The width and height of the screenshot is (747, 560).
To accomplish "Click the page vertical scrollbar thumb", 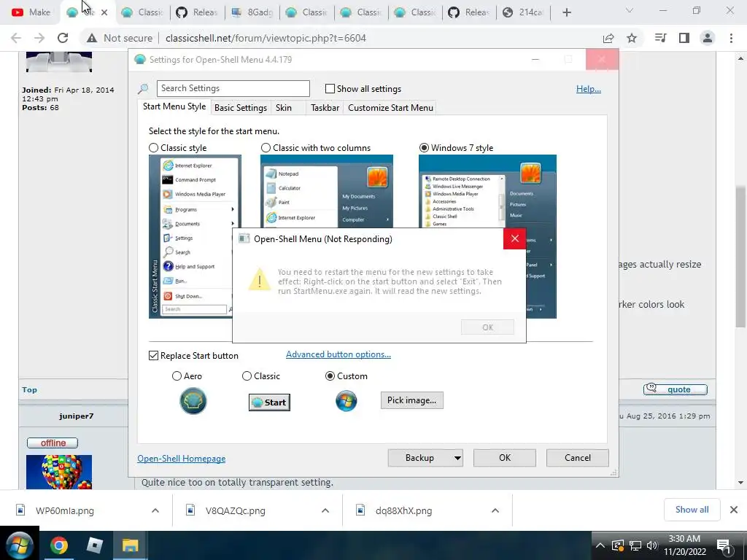I will click(740, 256).
